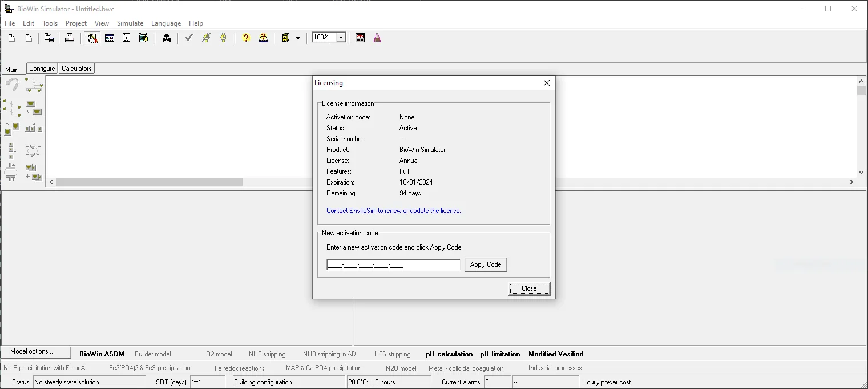Click the Save toolbar icon

(49, 38)
